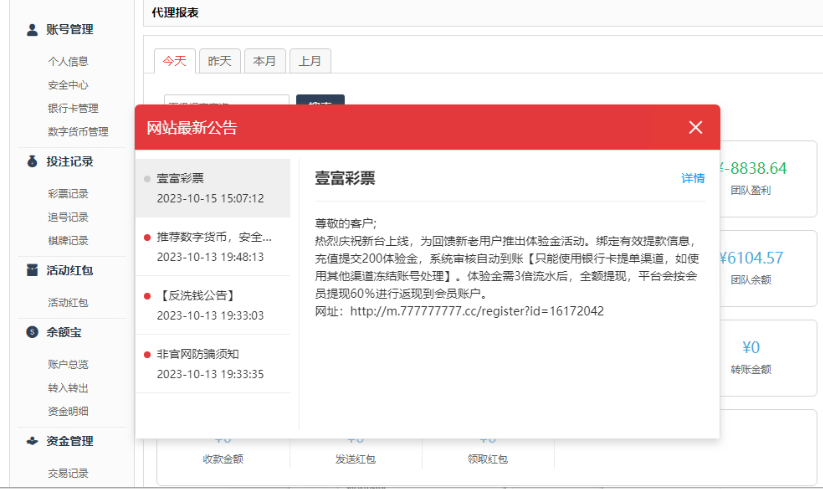This screenshot has height=489, width=823.
Task: Open 安全中心 in the sidebar
Action: (68, 85)
